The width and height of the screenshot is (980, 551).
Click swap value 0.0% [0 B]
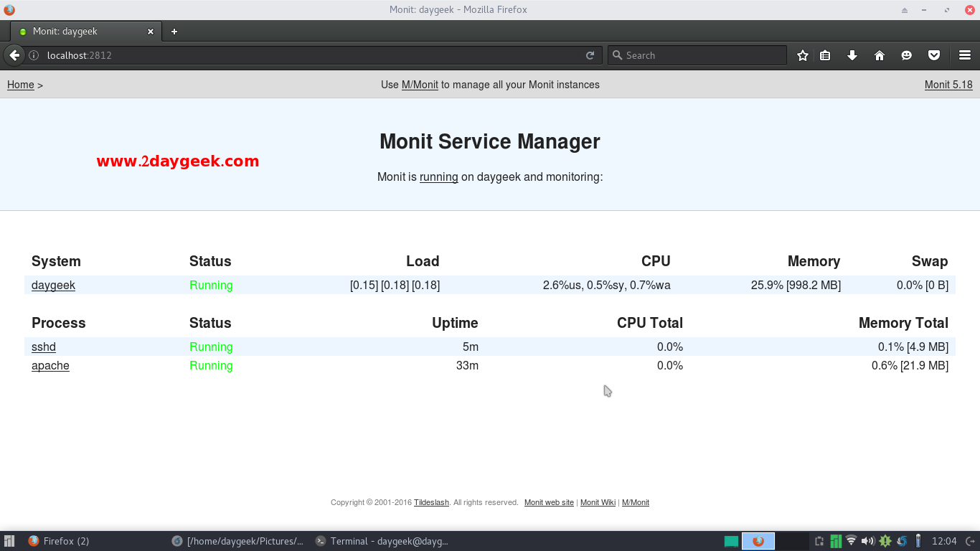pos(923,285)
